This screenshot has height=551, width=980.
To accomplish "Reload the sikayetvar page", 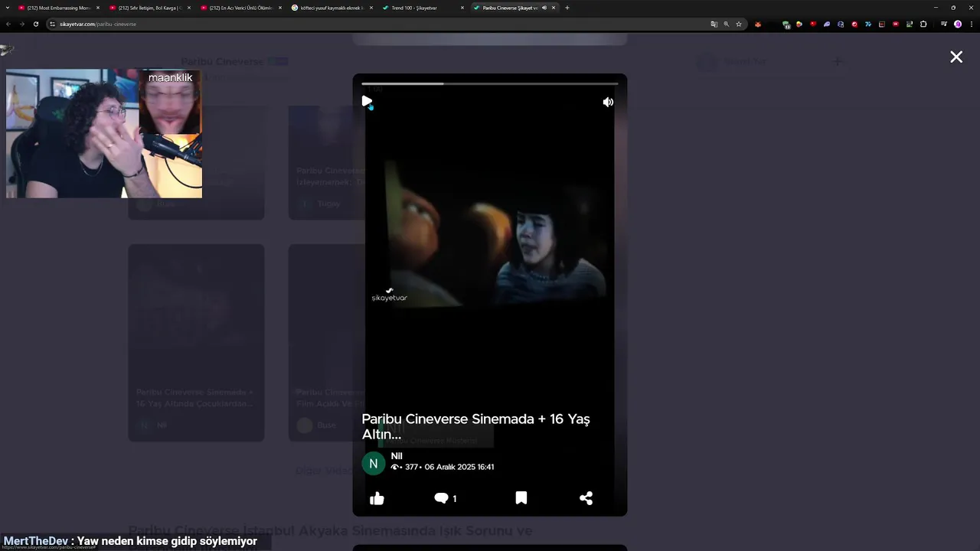I will tap(35, 24).
